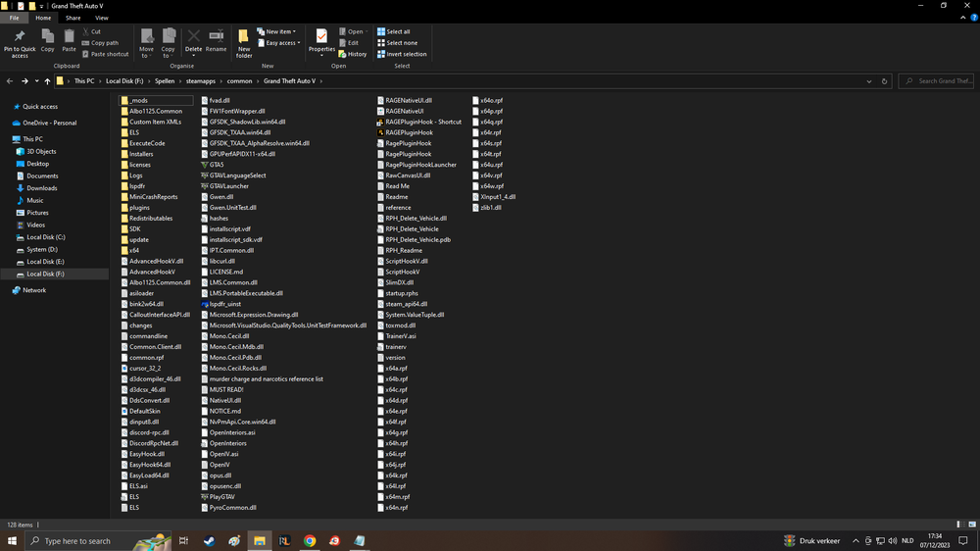Open the recent locations dropdown
Viewport: 980px width, 551px height.
[x=36, y=80]
